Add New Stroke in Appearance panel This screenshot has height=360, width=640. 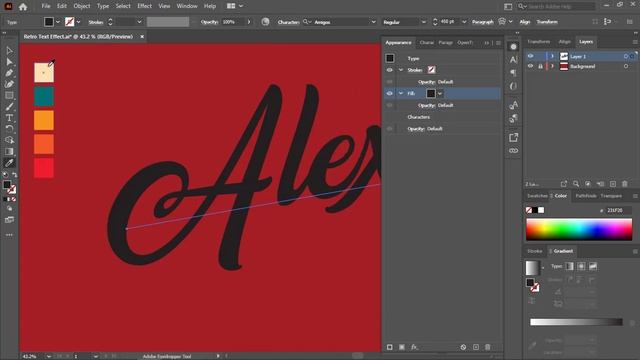(x=390, y=347)
